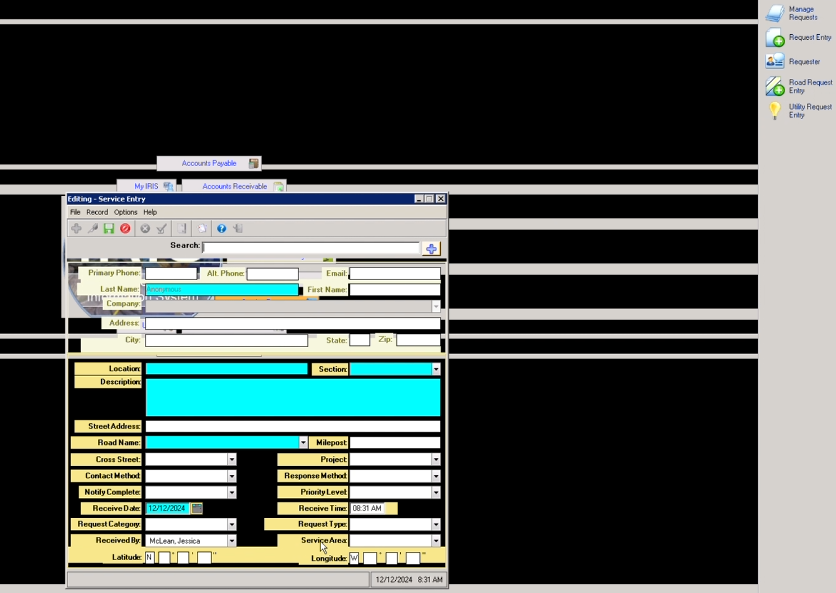Viewport: 836px width, 593px height.
Task: Click the First Name field
Action: point(395,290)
